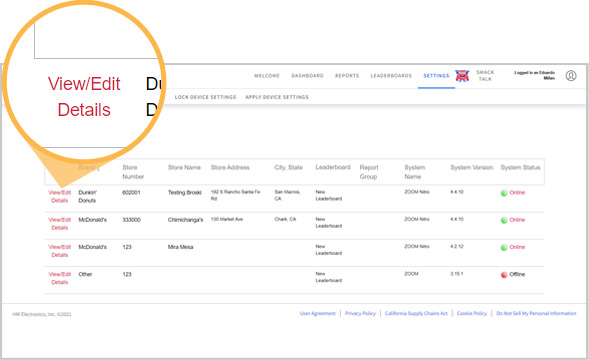Click version 3.15.1 cell

[457, 274]
